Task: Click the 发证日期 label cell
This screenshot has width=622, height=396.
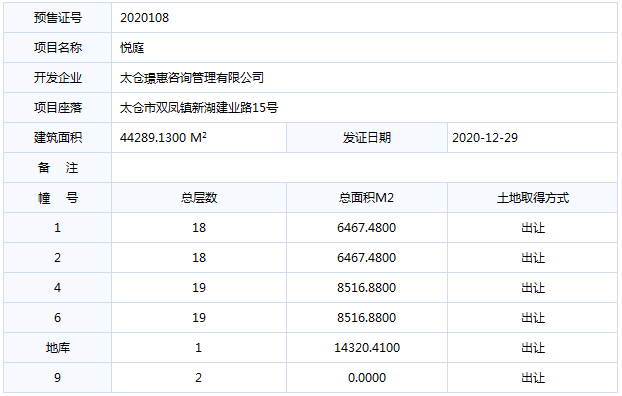Action: coord(367,138)
